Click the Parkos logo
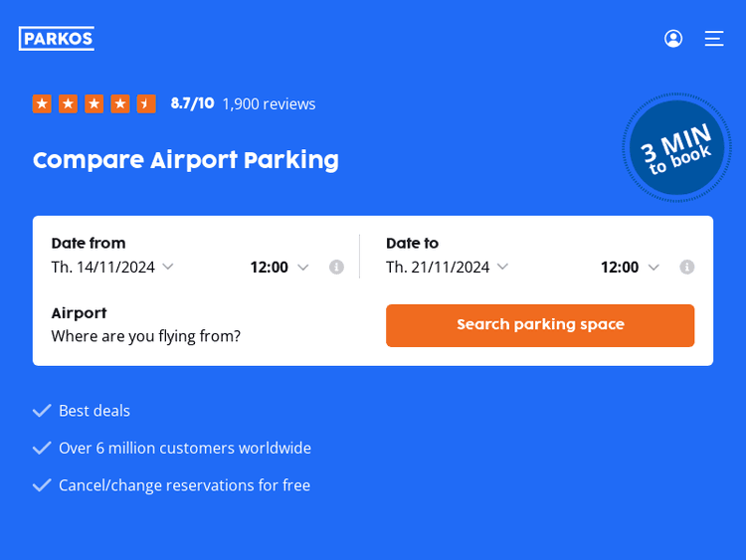This screenshot has height=560, width=746. pyautogui.click(x=57, y=39)
